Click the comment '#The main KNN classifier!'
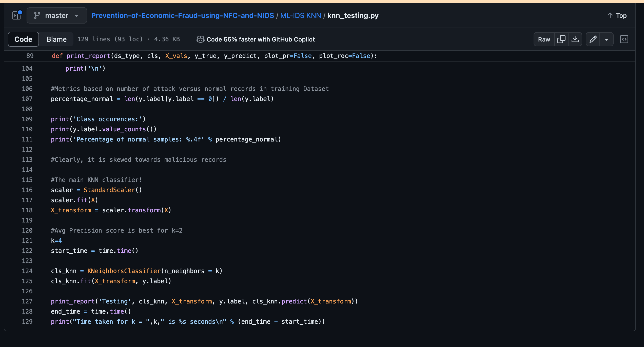This screenshot has width=644, height=347. [96, 180]
